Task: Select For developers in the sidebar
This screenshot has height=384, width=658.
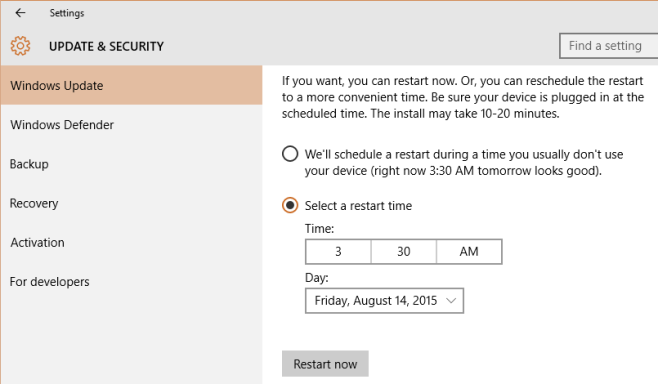Action: click(132, 282)
